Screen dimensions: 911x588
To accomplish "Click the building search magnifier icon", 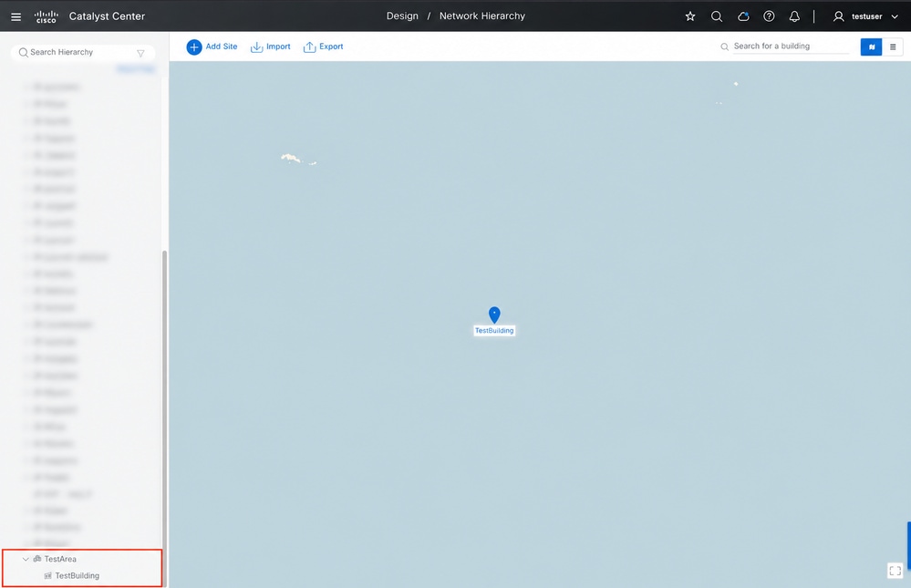I will pos(724,46).
